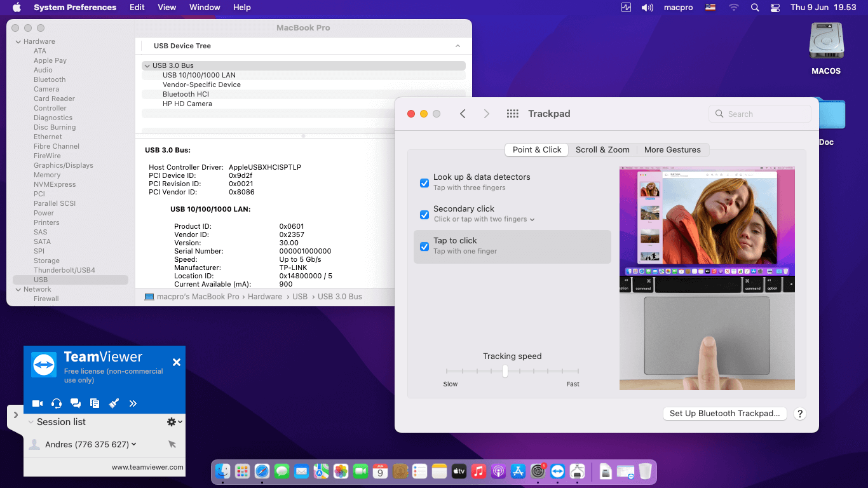Open Launchpad from the Dock

[x=242, y=471]
